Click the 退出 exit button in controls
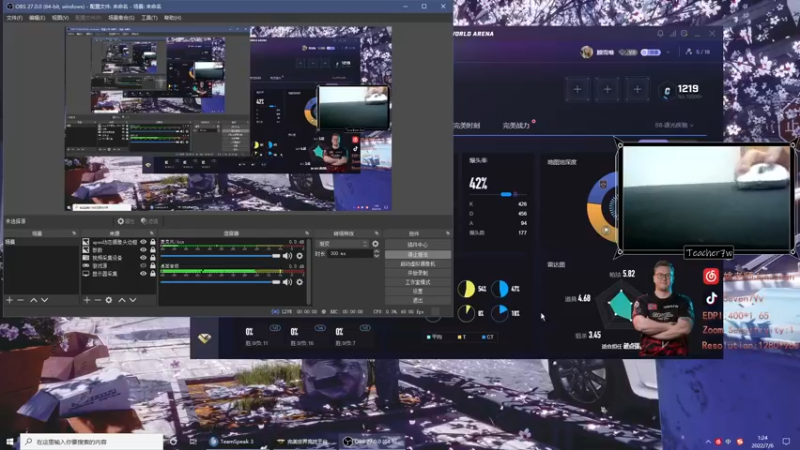 point(418,300)
